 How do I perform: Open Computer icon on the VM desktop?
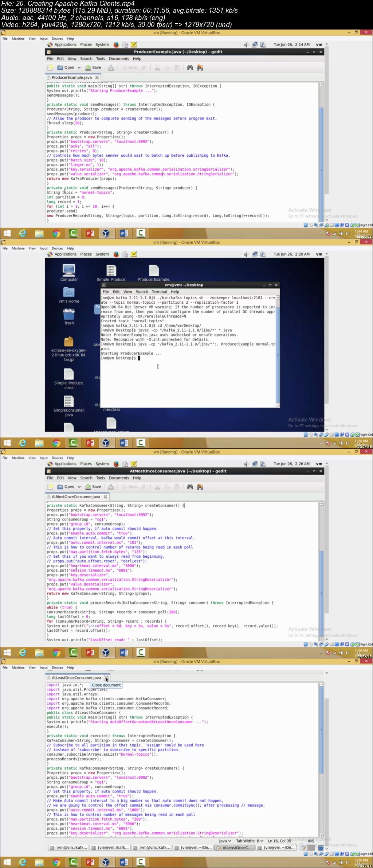click(69, 273)
